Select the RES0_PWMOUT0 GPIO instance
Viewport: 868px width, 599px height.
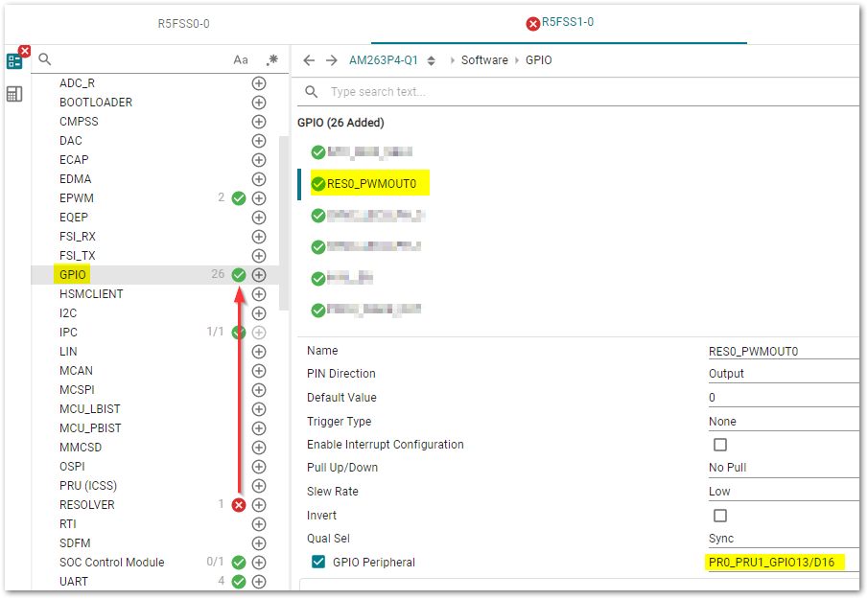click(x=370, y=184)
